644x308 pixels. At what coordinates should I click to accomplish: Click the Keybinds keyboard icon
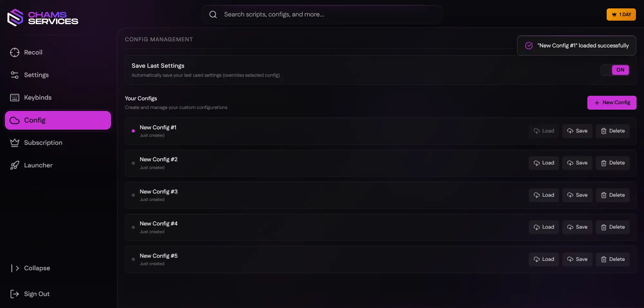(14, 97)
